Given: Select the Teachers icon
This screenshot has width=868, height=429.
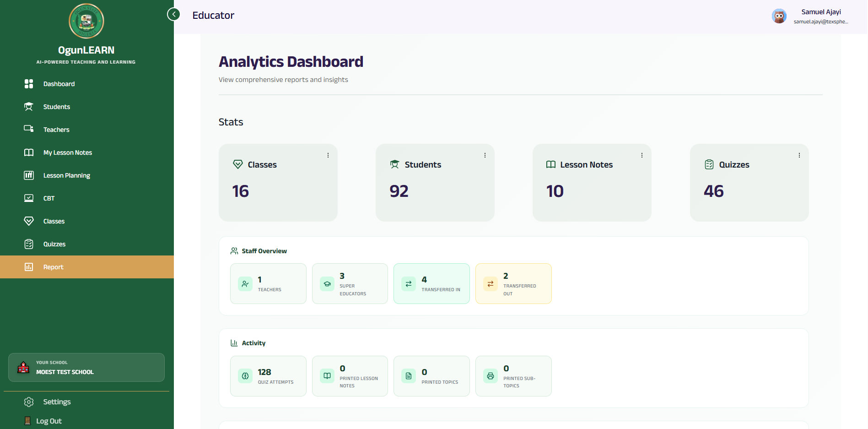Looking at the screenshot, I should [x=29, y=129].
